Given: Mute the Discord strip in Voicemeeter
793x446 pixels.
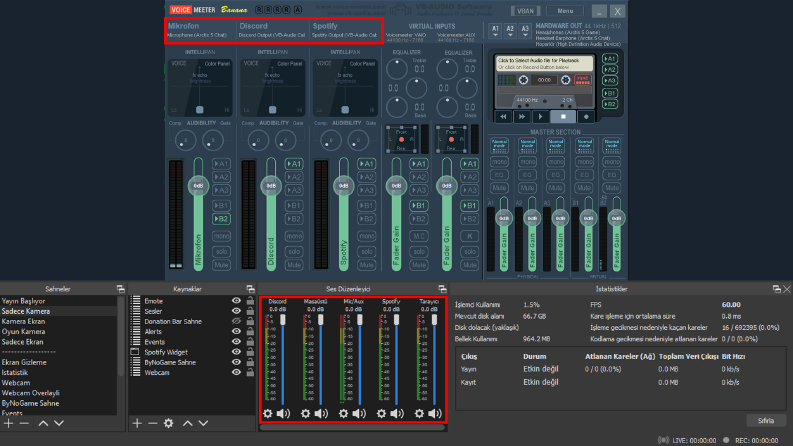Looking at the screenshot, I should [x=294, y=265].
